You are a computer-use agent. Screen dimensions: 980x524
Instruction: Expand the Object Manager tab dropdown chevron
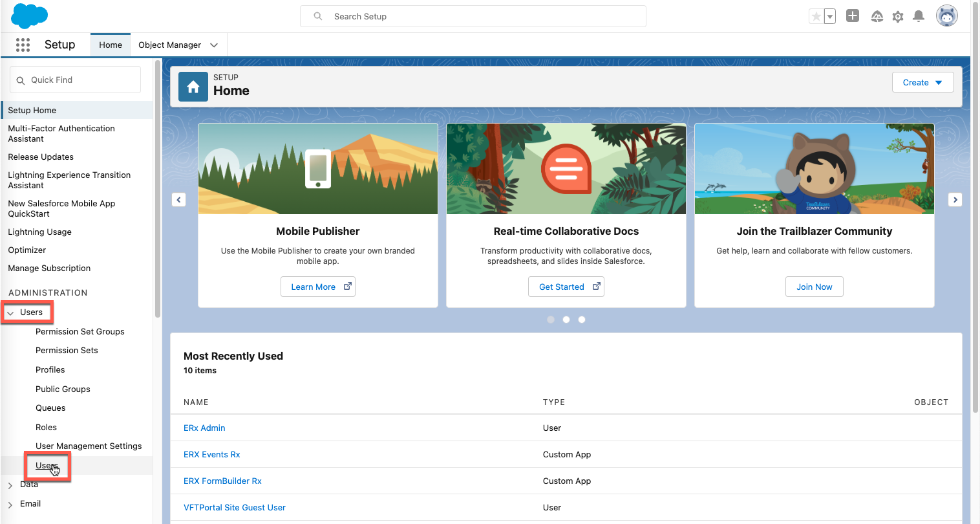[214, 45]
